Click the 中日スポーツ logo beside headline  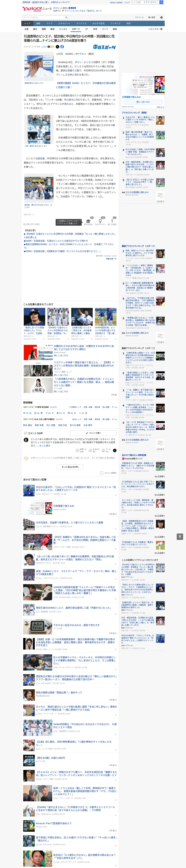(x=104, y=47)
